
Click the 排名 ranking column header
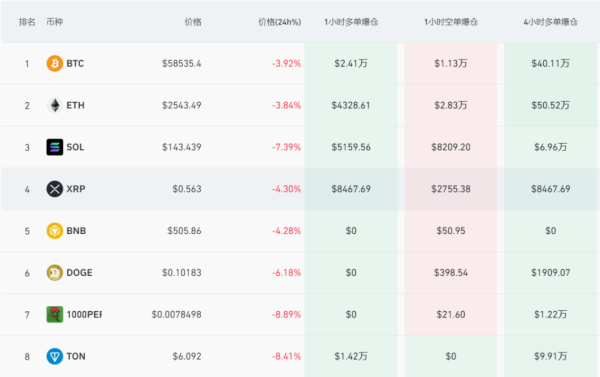[x=27, y=22]
